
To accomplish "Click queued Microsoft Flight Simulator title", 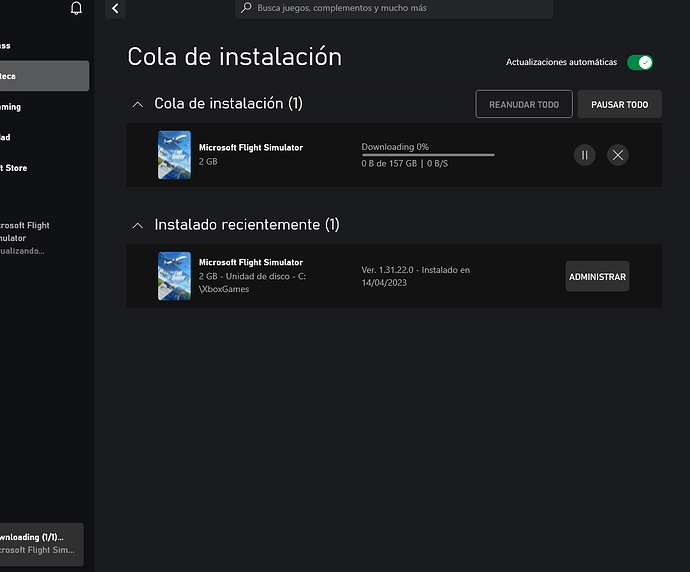I will click(x=251, y=147).
